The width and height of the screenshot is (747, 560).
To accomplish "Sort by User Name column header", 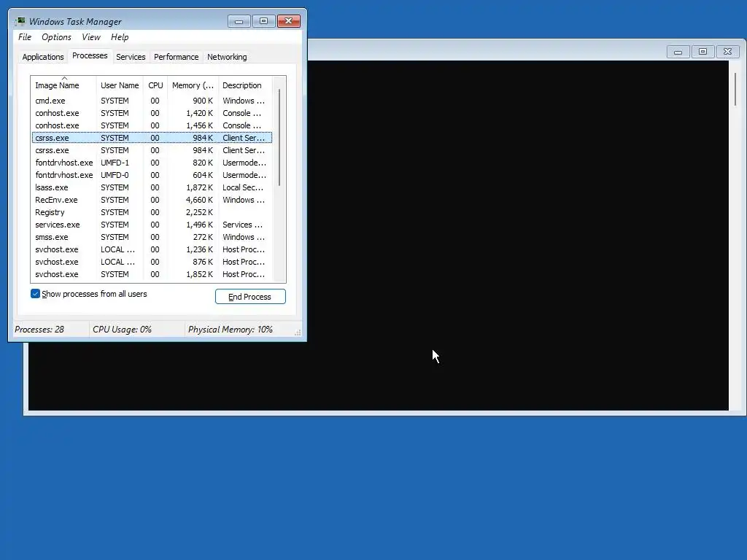I will [x=120, y=85].
